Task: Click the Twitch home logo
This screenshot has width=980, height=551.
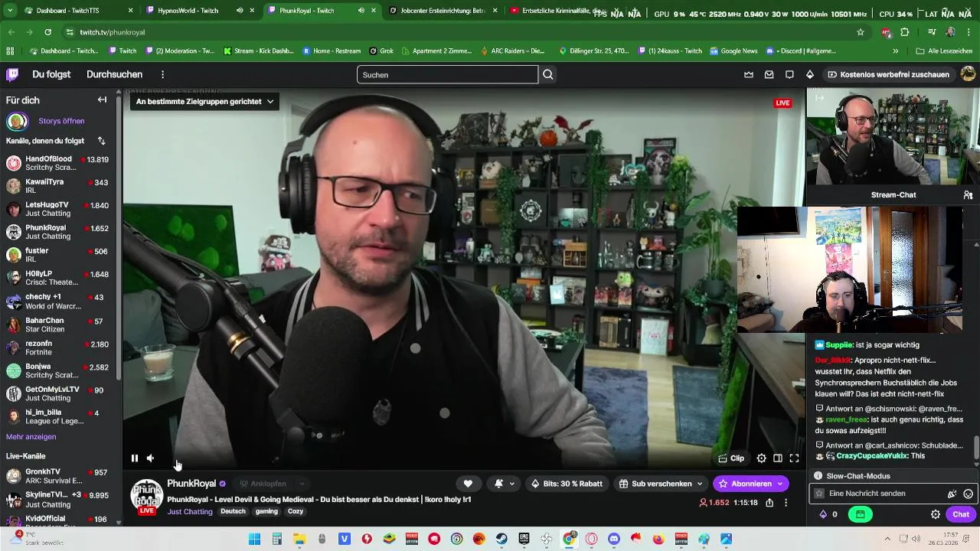Action: [x=12, y=74]
